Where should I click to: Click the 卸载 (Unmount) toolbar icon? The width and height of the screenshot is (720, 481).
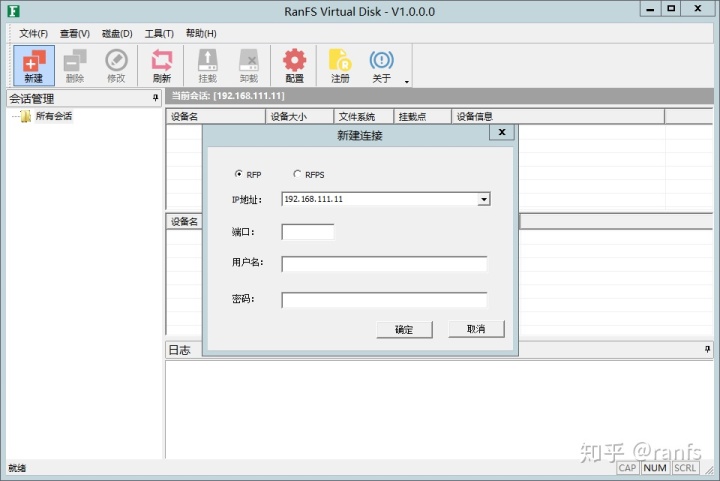point(249,66)
